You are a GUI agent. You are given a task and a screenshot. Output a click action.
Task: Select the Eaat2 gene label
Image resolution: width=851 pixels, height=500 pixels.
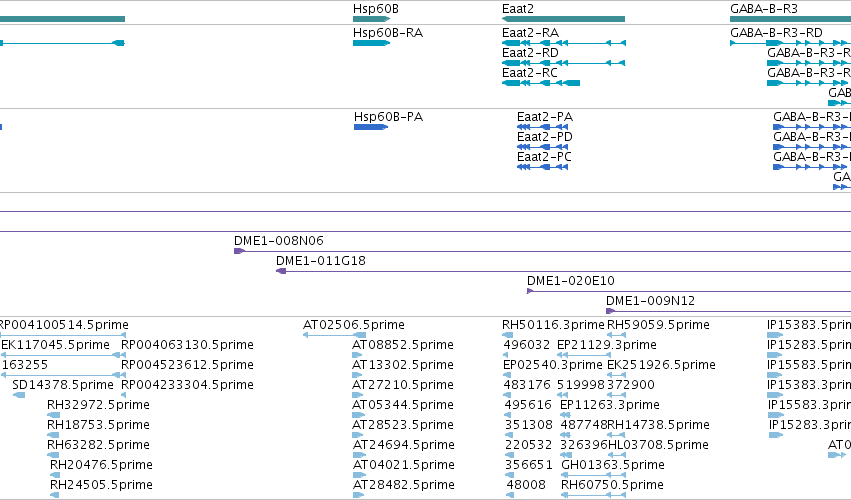point(518,9)
